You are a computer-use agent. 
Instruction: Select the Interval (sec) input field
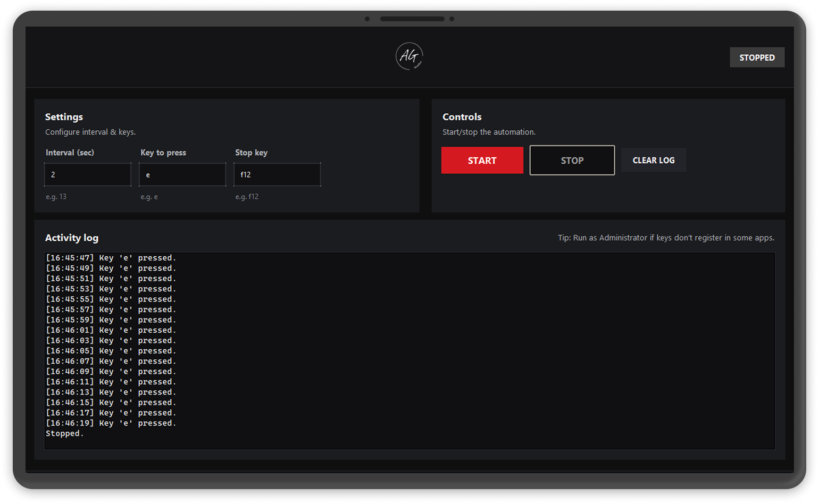click(x=87, y=174)
